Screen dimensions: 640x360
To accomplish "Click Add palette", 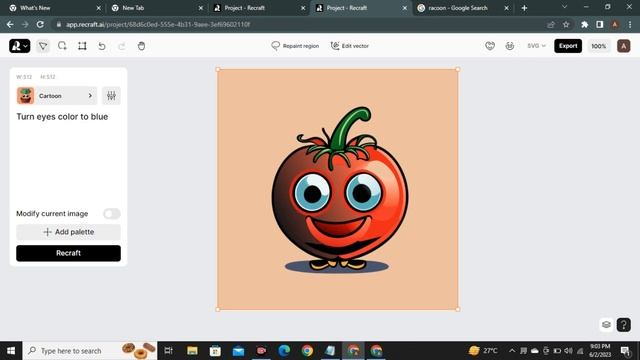I will coord(68,232).
